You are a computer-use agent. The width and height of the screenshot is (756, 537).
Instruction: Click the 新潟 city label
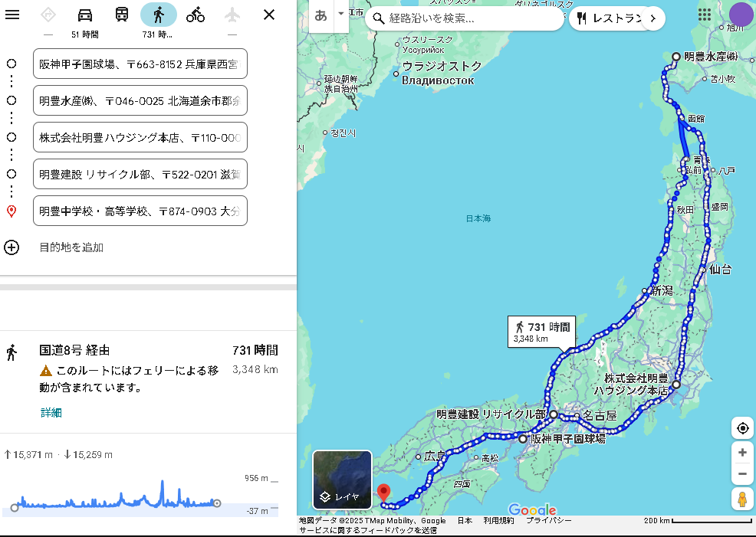click(662, 290)
